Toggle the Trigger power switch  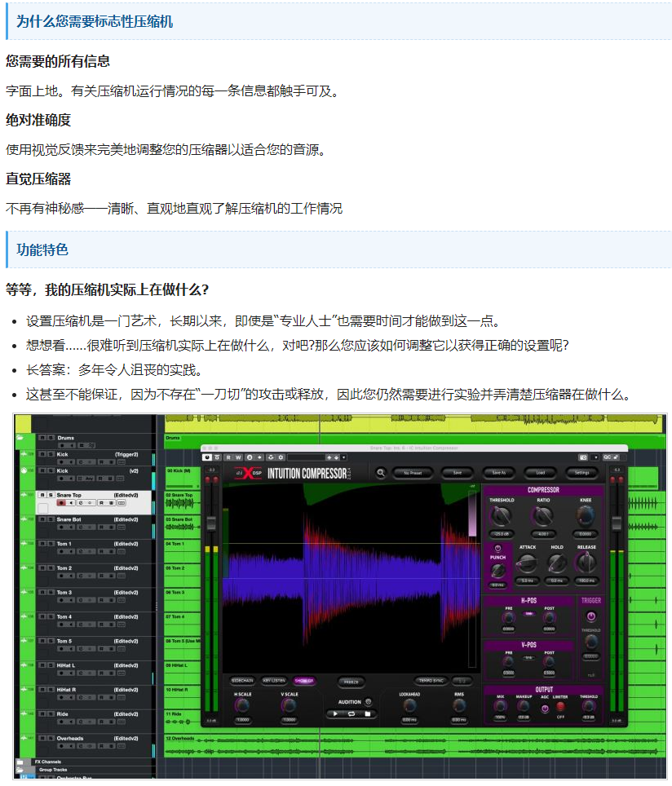[590, 616]
